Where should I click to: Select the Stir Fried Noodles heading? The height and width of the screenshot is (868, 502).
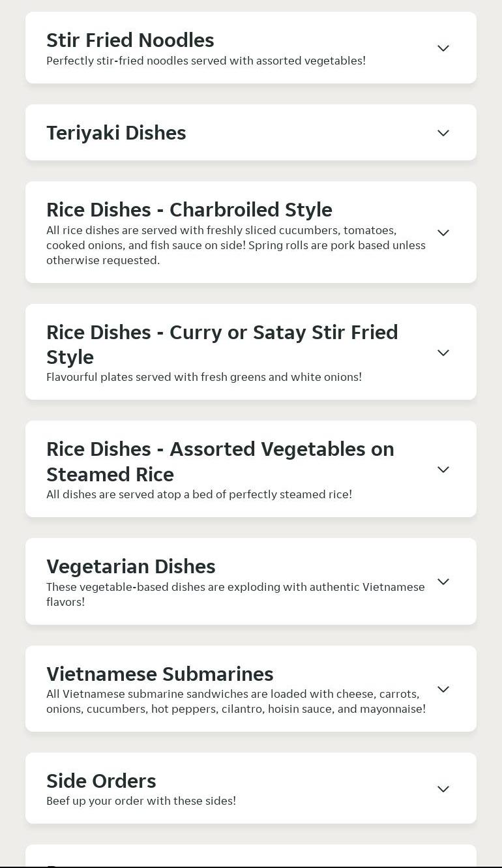click(130, 40)
